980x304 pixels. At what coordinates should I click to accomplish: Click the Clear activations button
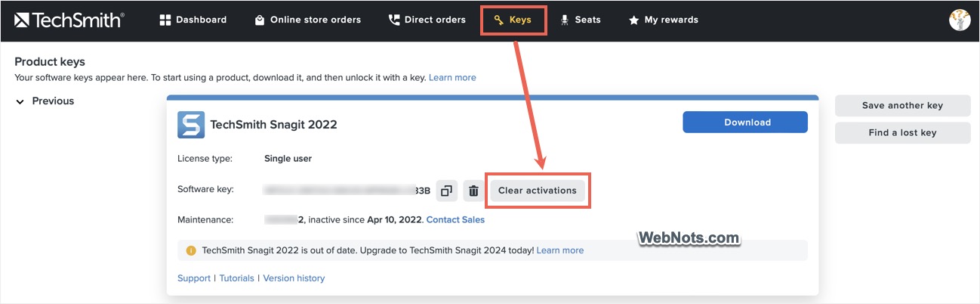pyautogui.click(x=537, y=191)
